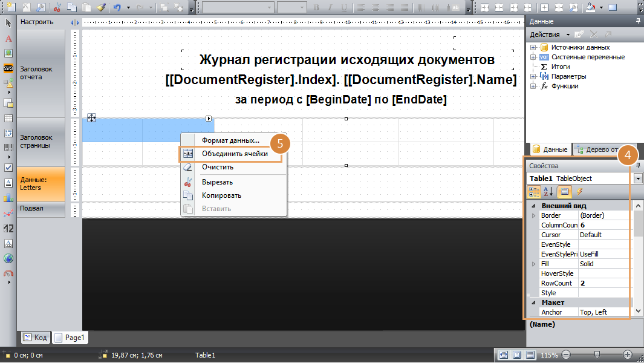Toggle the top border line button
The image size is (644, 363).
tap(484, 7)
